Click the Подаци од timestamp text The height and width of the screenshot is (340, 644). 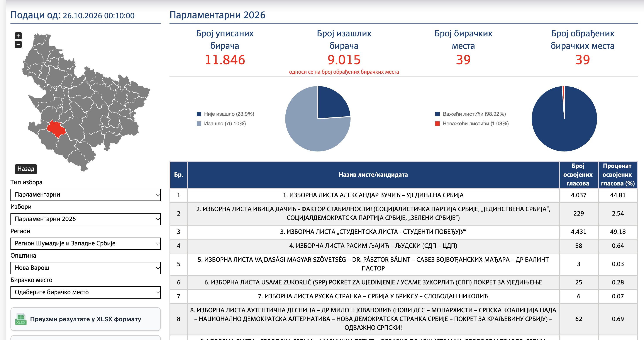tap(73, 15)
